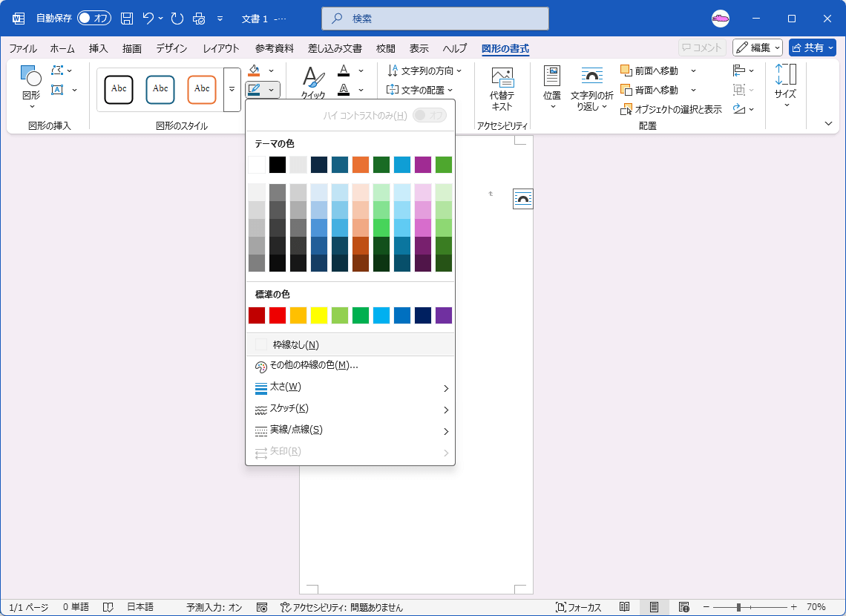Toggle AutoSave (自動保存) switch
The image size is (846, 616).
pos(94,18)
